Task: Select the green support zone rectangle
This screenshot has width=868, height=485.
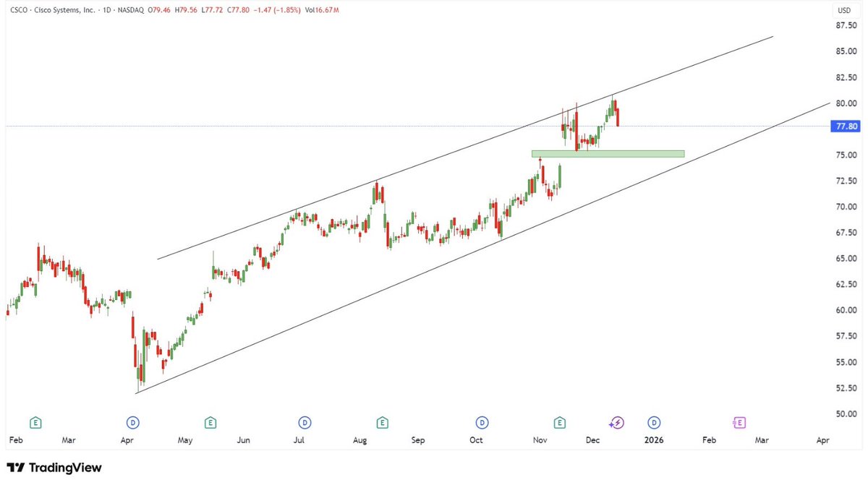Action: (x=608, y=154)
